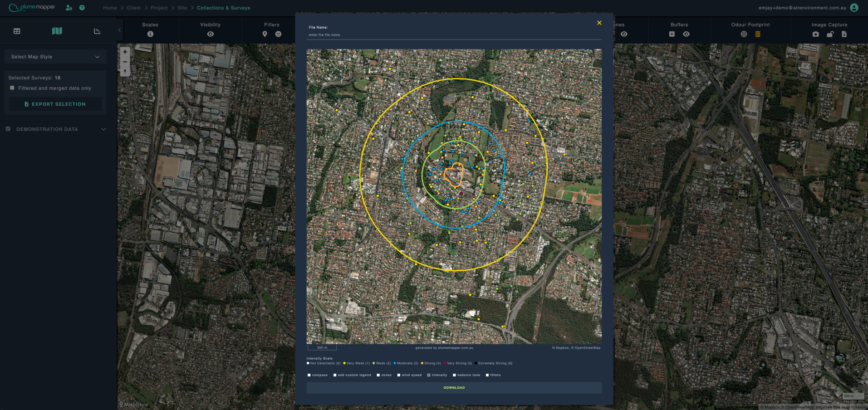The image size is (868, 410).
Task: Go to Site breadcrumb
Action: (x=182, y=8)
